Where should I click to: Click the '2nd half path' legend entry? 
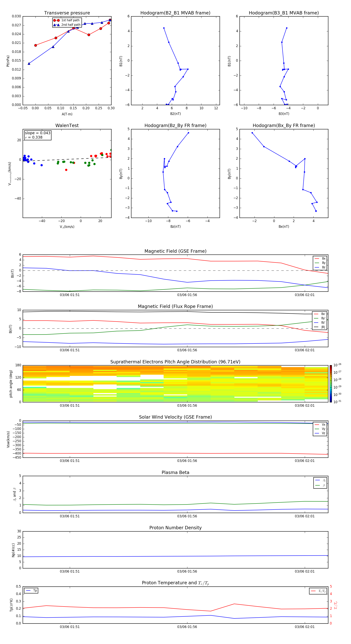click(67, 25)
